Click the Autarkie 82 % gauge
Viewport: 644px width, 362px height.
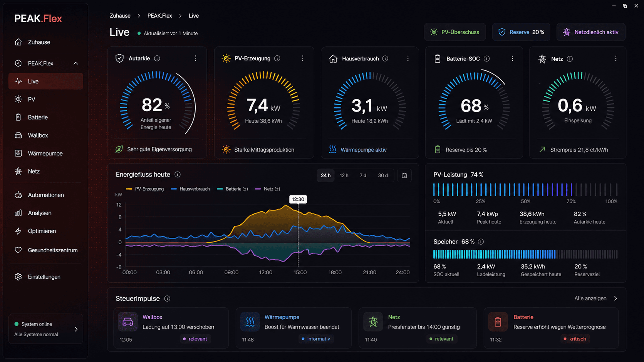click(157, 103)
